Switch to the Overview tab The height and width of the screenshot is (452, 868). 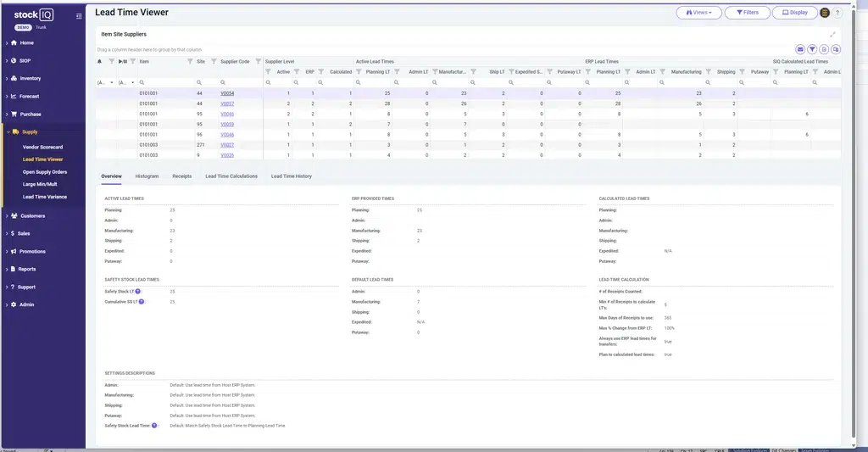pyautogui.click(x=111, y=176)
